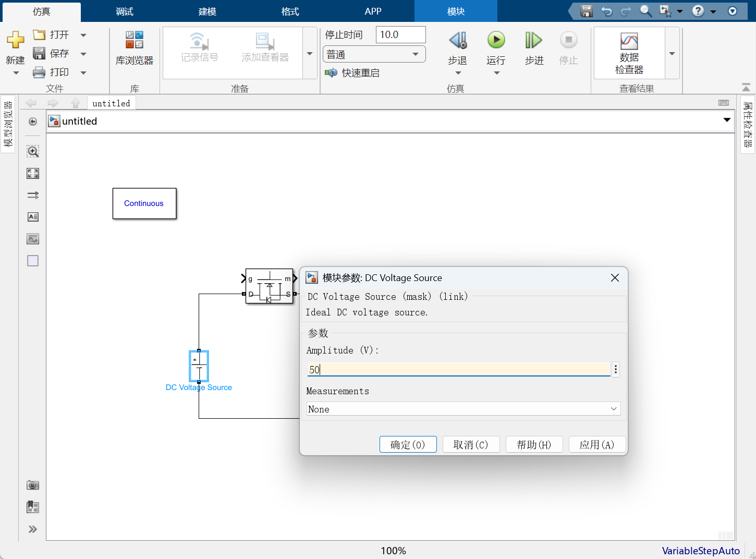The width and height of the screenshot is (756, 559).
Task: Switch to the 格式 tab
Action: [x=290, y=11]
